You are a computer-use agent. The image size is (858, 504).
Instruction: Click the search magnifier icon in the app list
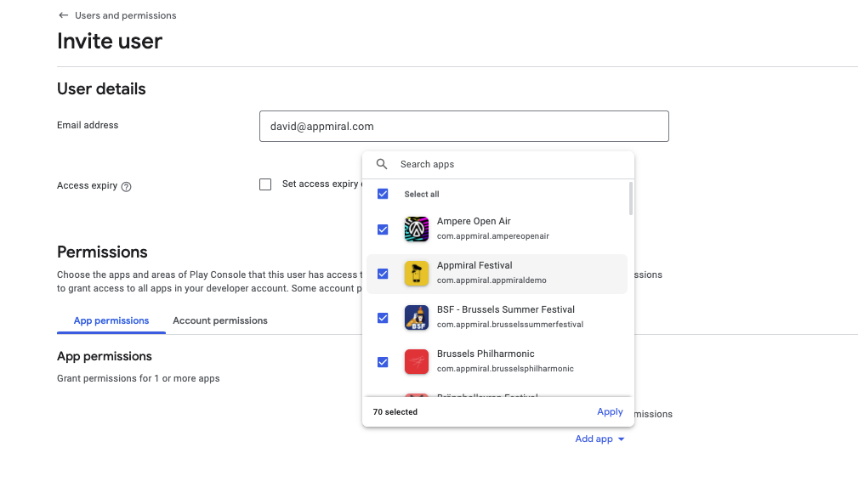(x=381, y=163)
